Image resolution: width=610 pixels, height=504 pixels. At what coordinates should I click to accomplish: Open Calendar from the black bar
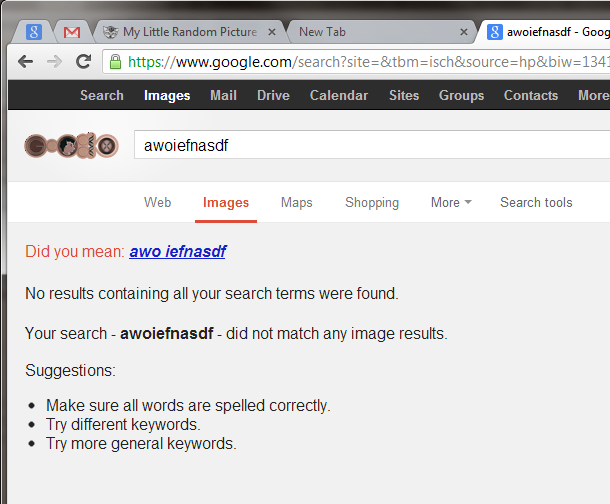click(x=339, y=95)
